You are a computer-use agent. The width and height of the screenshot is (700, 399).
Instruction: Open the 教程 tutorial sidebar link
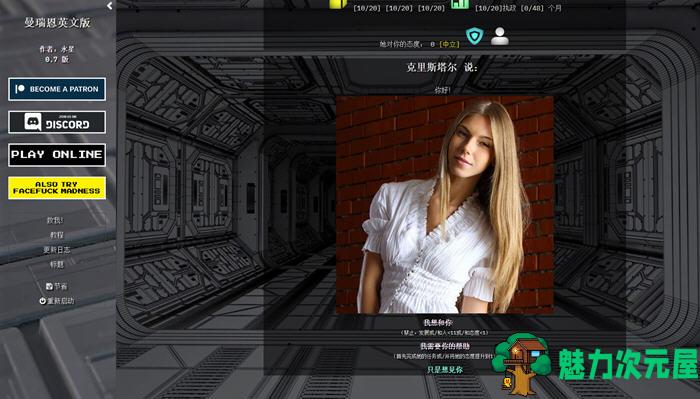pyautogui.click(x=57, y=235)
